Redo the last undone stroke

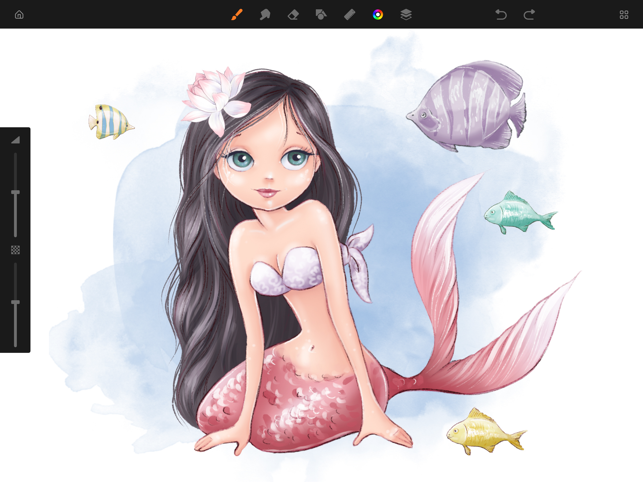tap(529, 15)
